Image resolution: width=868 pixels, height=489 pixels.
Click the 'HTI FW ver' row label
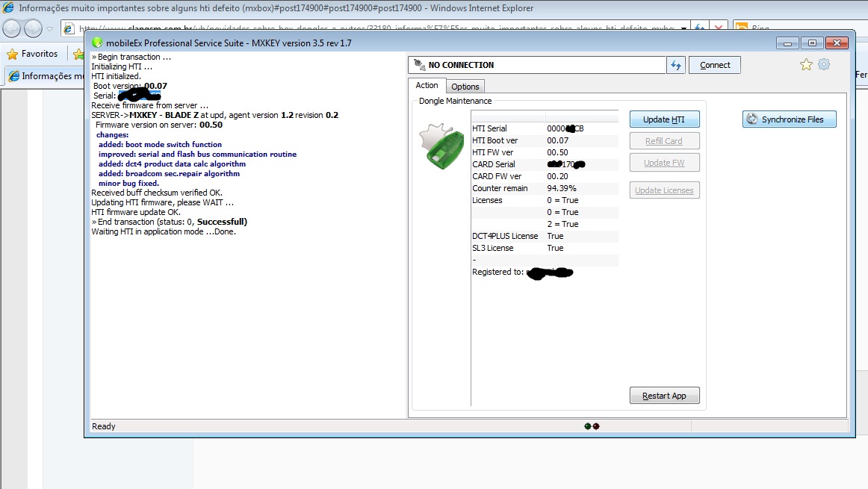[x=493, y=152]
